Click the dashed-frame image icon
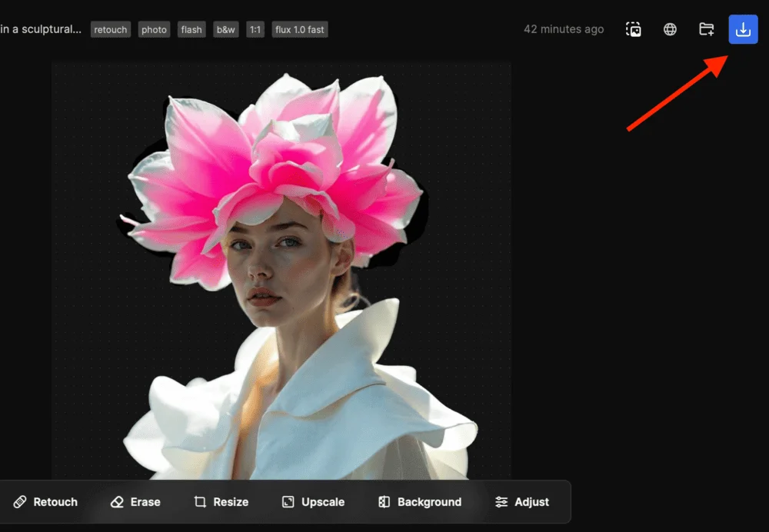This screenshot has width=769, height=532. [x=634, y=30]
